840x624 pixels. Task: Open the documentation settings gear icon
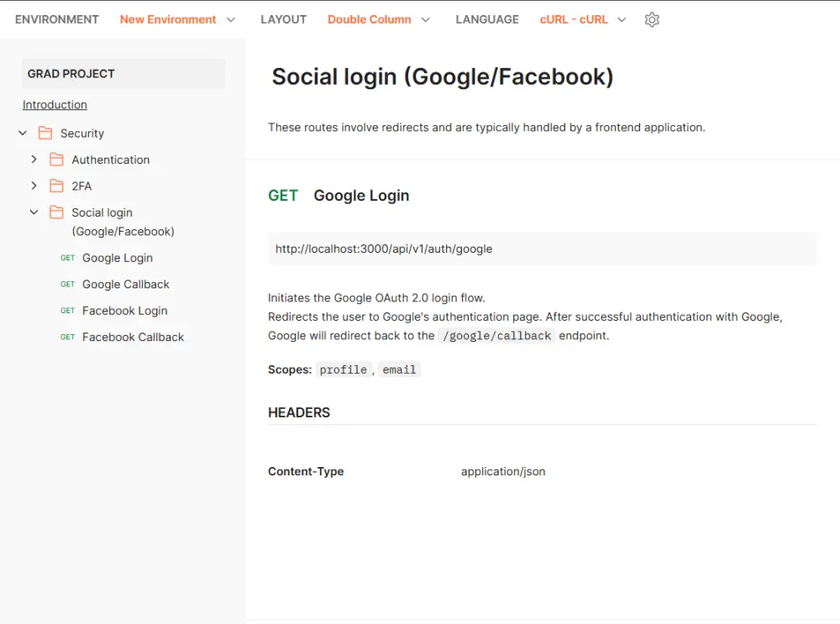tap(652, 19)
